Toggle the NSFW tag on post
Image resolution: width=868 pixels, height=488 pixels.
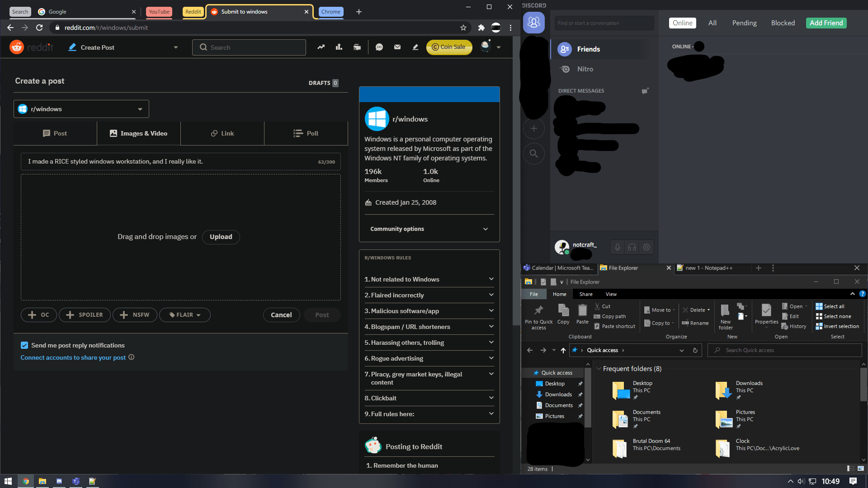point(135,315)
